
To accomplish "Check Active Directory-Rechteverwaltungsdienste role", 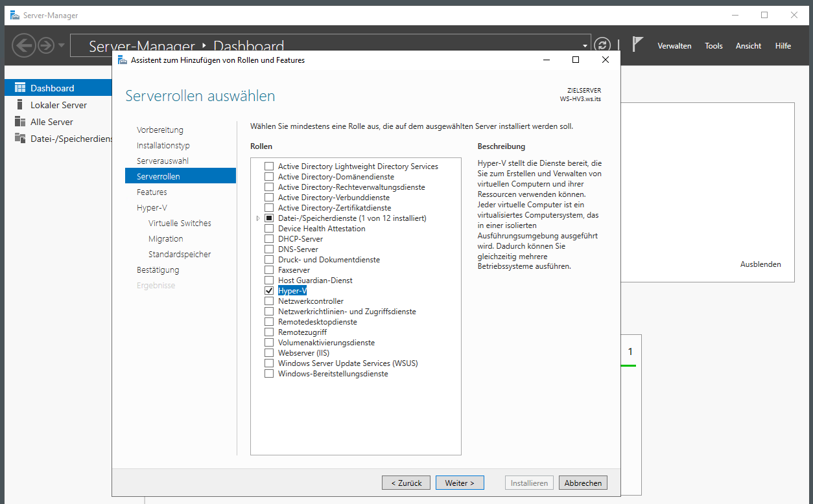I will (269, 187).
